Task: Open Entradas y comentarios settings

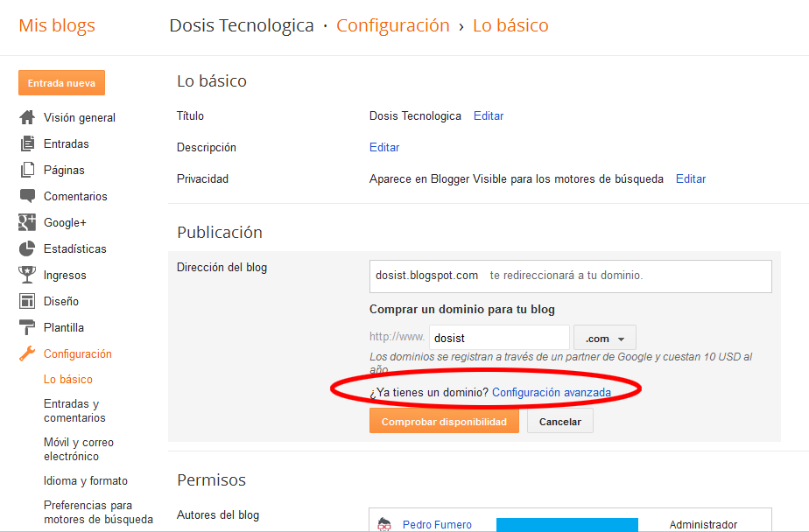Action: 74,411
